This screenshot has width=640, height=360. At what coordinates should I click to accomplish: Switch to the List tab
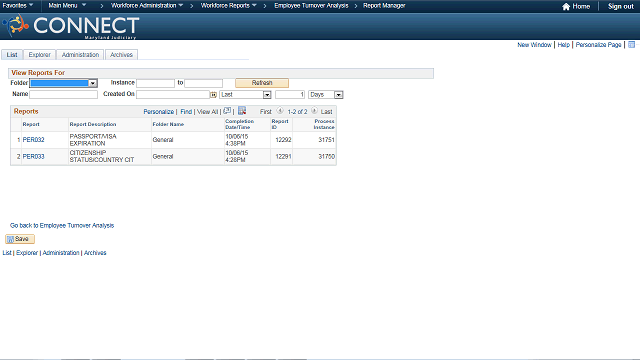point(12,55)
